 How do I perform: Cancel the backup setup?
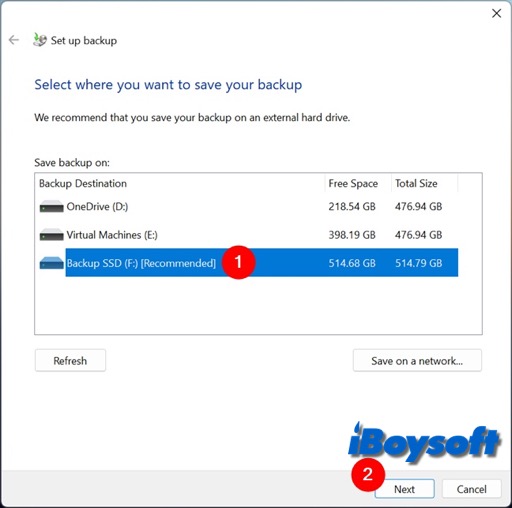[472, 489]
